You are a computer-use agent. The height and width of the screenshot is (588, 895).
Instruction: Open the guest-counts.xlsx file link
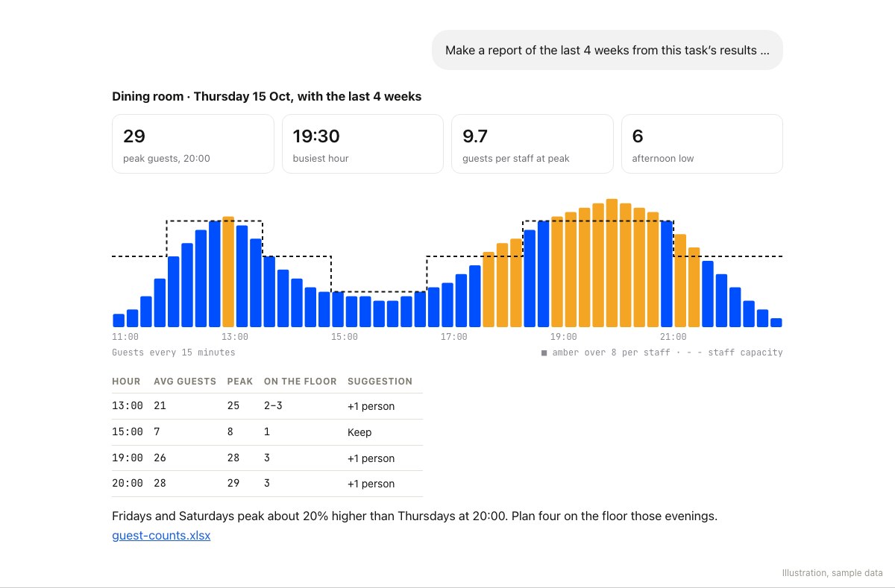point(161,535)
